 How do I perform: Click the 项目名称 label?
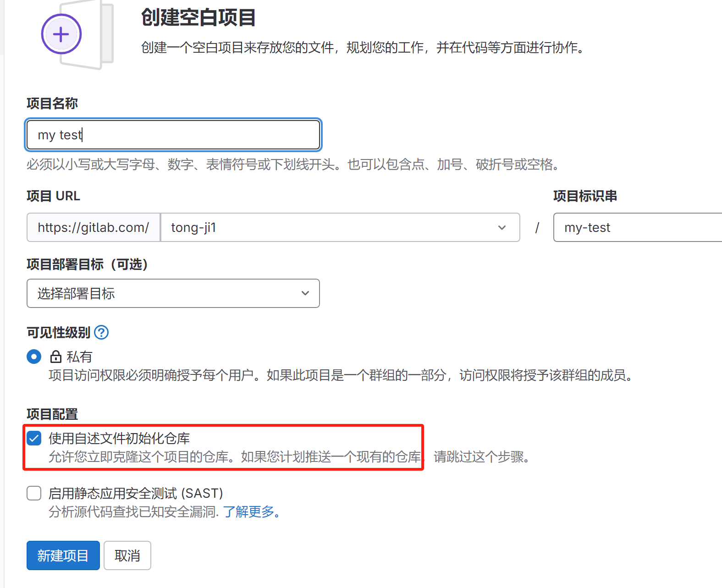(52, 104)
